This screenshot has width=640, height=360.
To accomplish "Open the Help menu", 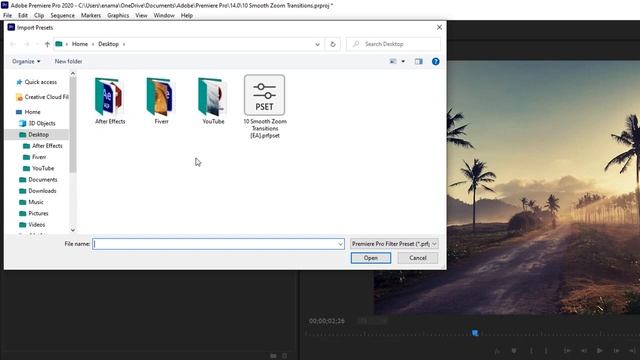I will click(x=187, y=16).
